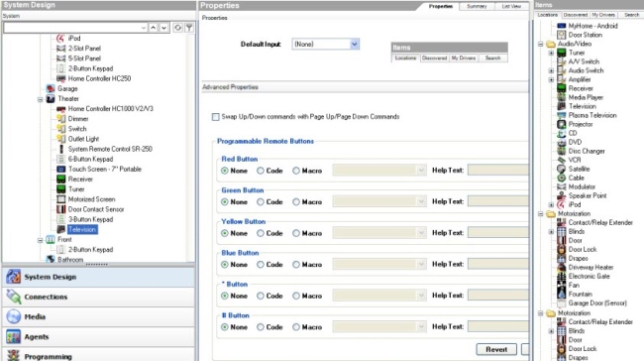Click the Door Station icon in Items
The height and width of the screenshot is (361, 644).
(562, 35)
